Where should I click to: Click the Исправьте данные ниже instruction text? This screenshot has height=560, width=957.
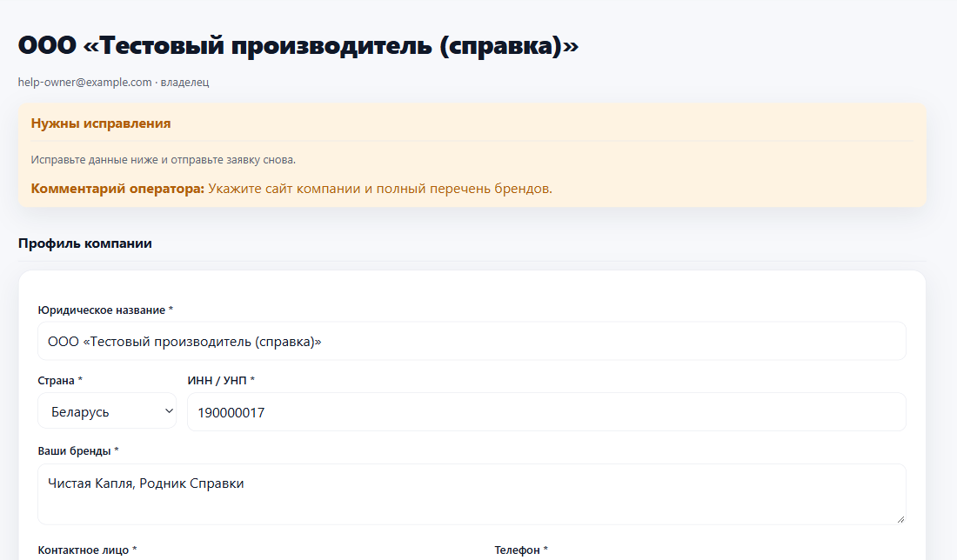point(163,160)
